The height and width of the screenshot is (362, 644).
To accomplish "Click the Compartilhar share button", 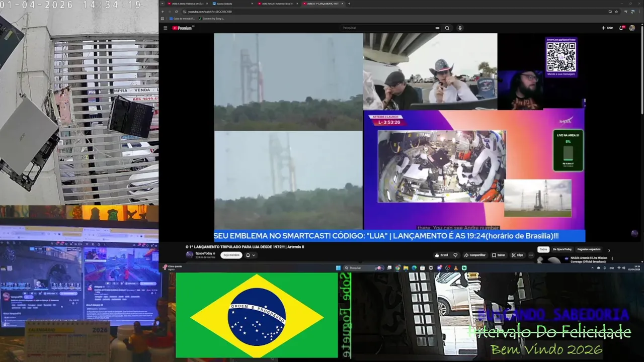I will pos(475,255).
